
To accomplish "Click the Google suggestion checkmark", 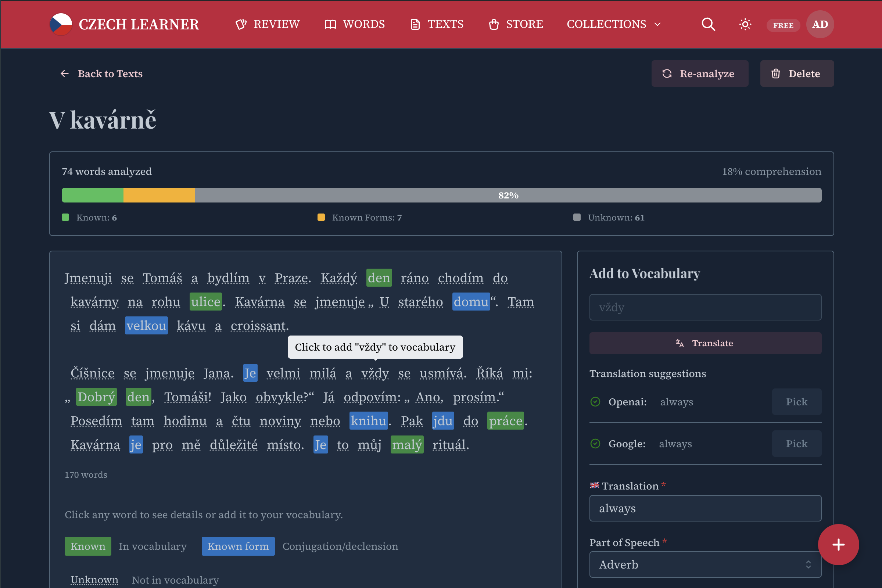I will (595, 444).
